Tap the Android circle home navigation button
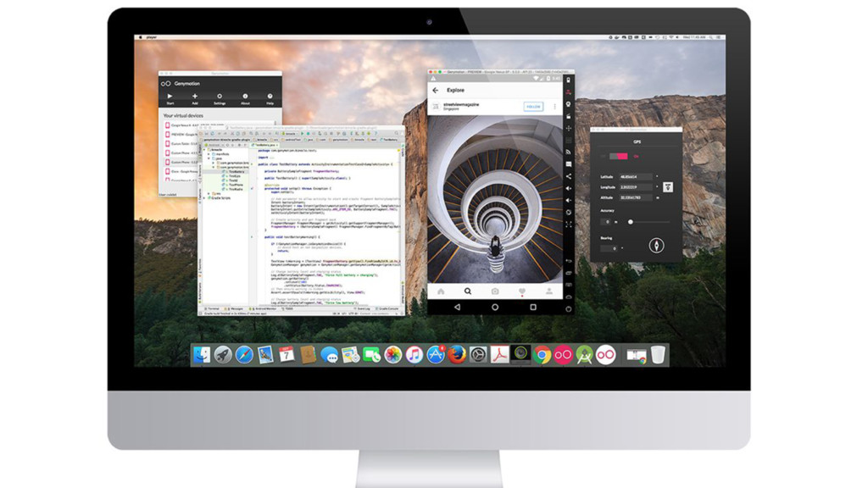Screen dimensions: 868x488 [x=495, y=307]
